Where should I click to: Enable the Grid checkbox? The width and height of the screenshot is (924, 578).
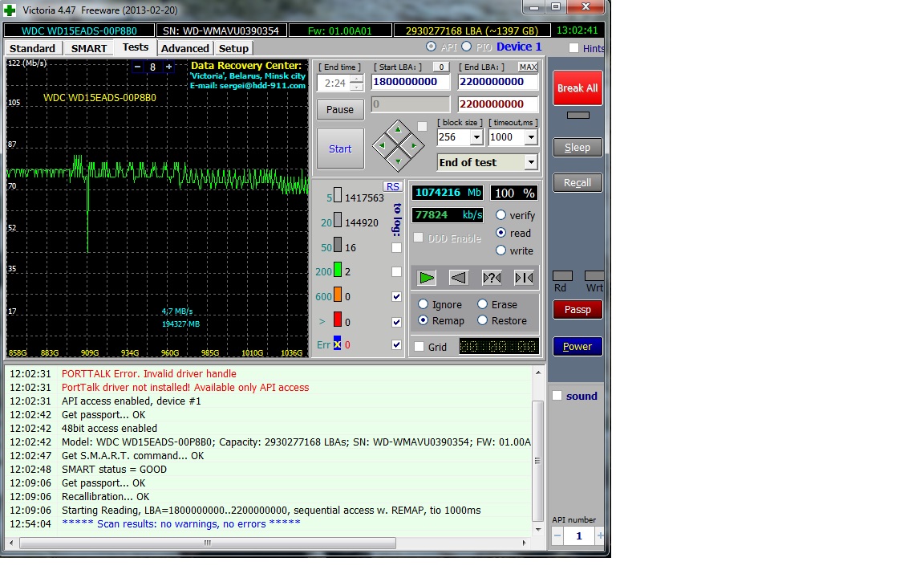[x=419, y=347]
